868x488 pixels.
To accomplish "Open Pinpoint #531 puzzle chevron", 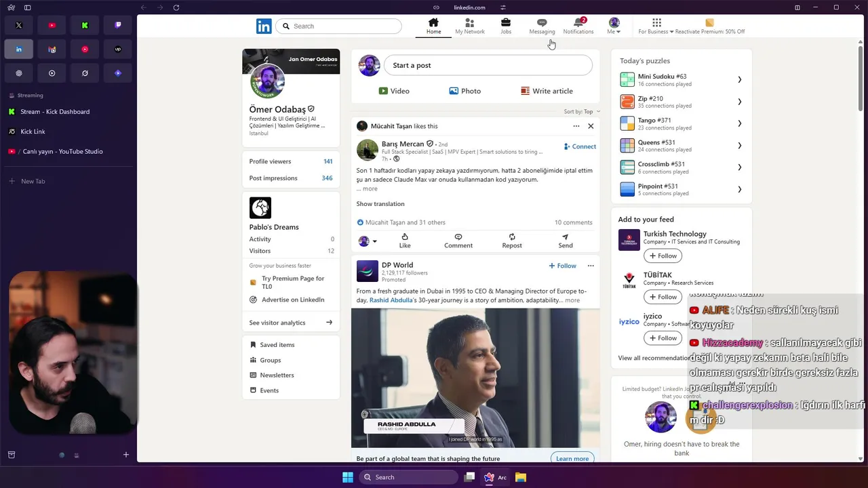I will 740,190.
